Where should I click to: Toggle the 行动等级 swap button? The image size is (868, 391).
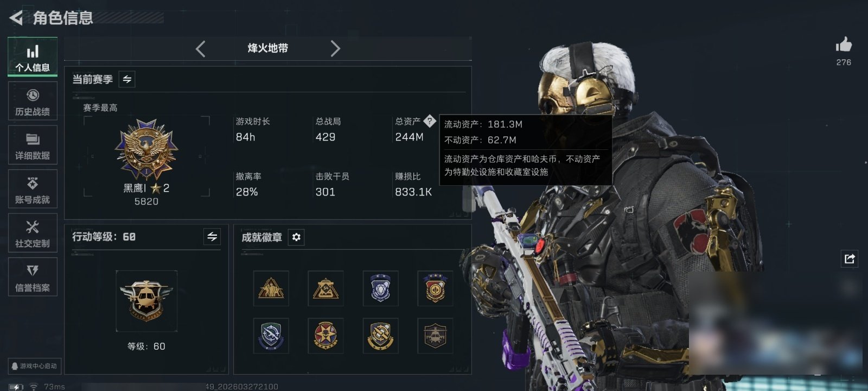pos(212,237)
